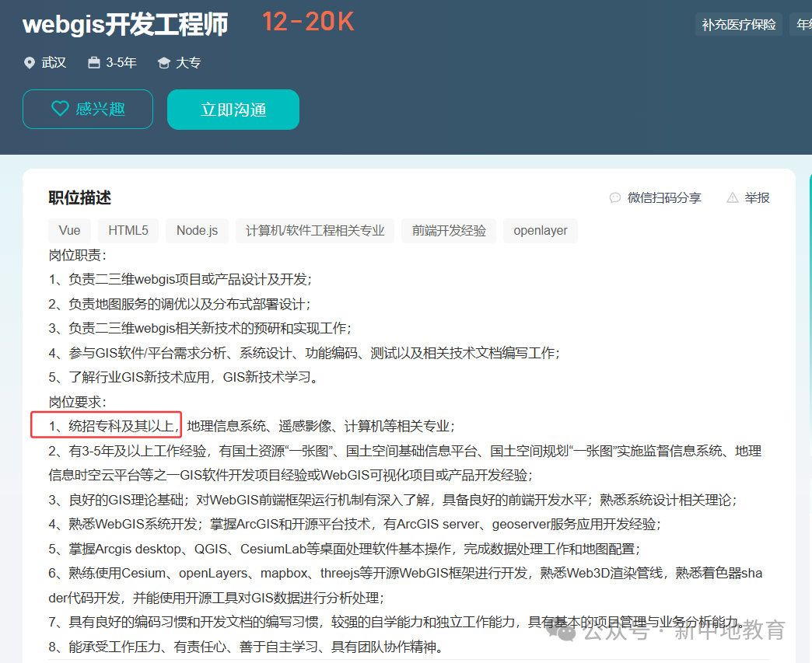Click the 感兴趣 button

[87, 109]
